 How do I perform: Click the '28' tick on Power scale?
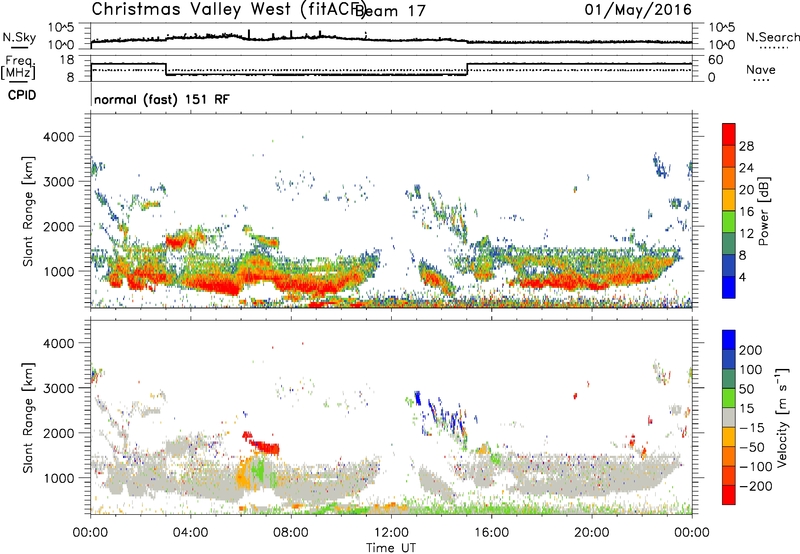tap(746, 146)
